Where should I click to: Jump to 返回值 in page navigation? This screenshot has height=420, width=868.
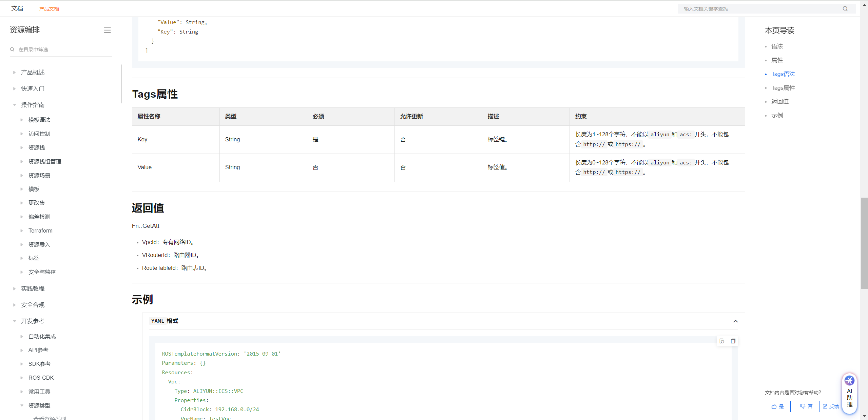[780, 101]
